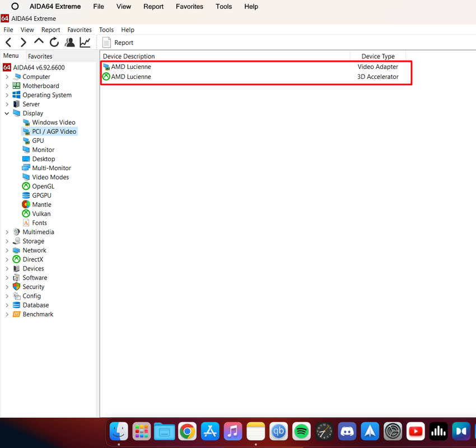Launch Google Chrome from the dock

pyautogui.click(x=187, y=431)
